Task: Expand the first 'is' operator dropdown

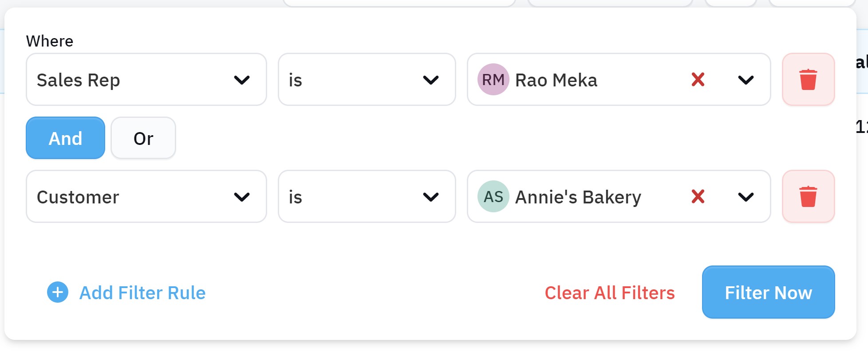Action: click(367, 80)
